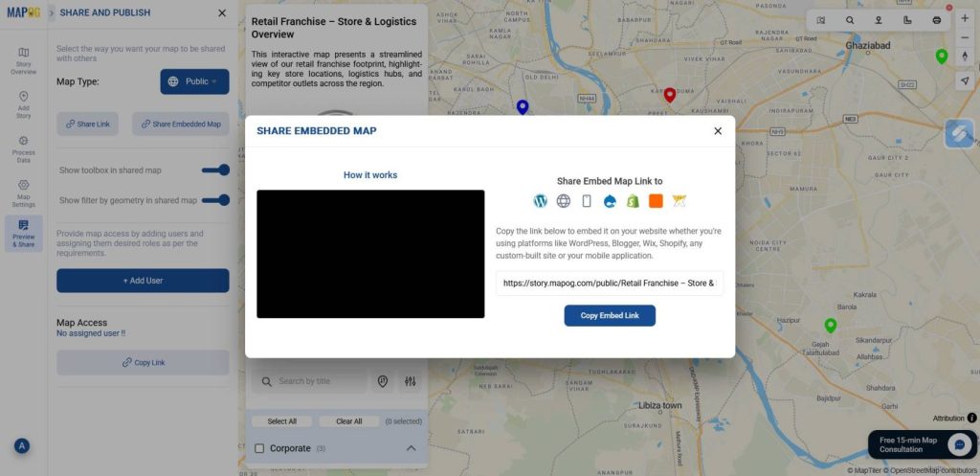Open Story Overview in the sidebar
The height and width of the screenshot is (476, 980).
coord(23,61)
